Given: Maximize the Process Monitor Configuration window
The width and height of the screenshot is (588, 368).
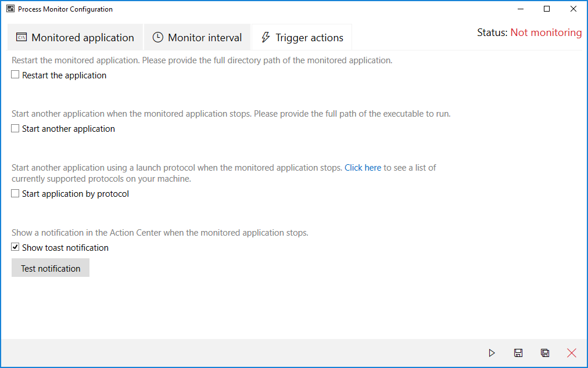Looking at the screenshot, I should click(x=547, y=9).
